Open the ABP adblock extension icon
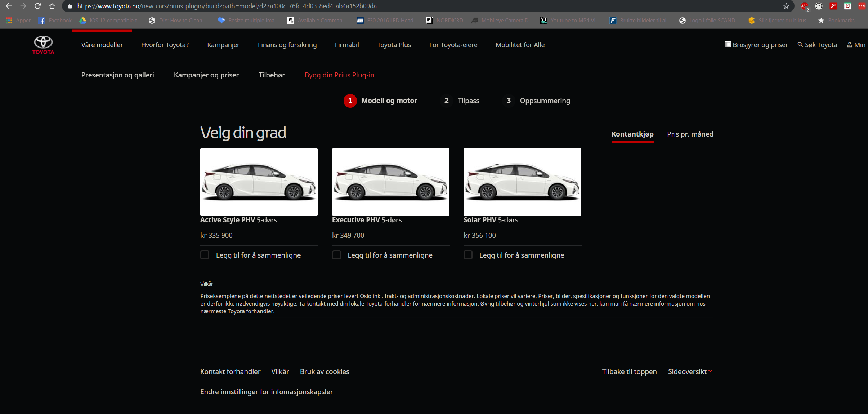This screenshot has width=868, height=414. click(805, 6)
